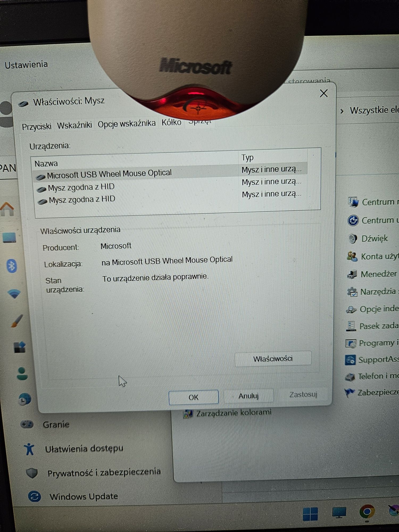Click the Bluetooth icon in Settings sidebar
399x532 pixels.
(x=11, y=266)
